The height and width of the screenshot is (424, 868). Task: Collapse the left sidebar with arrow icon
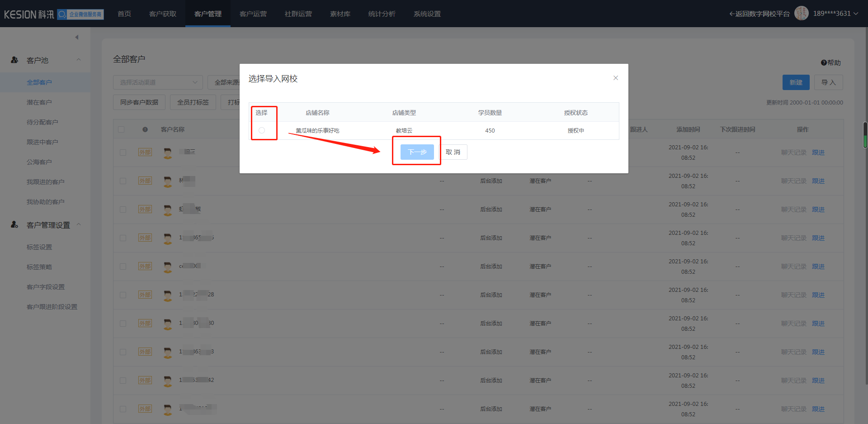[x=77, y=37]
